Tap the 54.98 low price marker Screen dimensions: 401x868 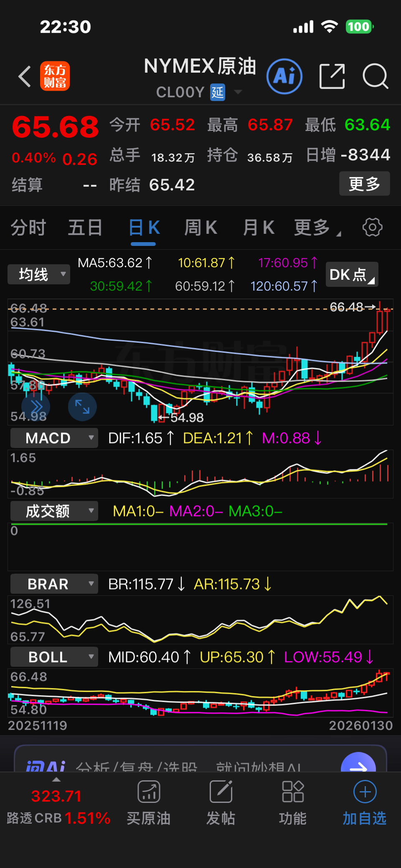pyautogui.click(x=181, y=417)
